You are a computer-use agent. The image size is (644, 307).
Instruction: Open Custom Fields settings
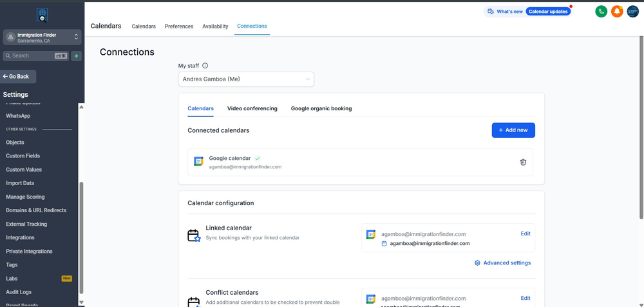[23, 156]
